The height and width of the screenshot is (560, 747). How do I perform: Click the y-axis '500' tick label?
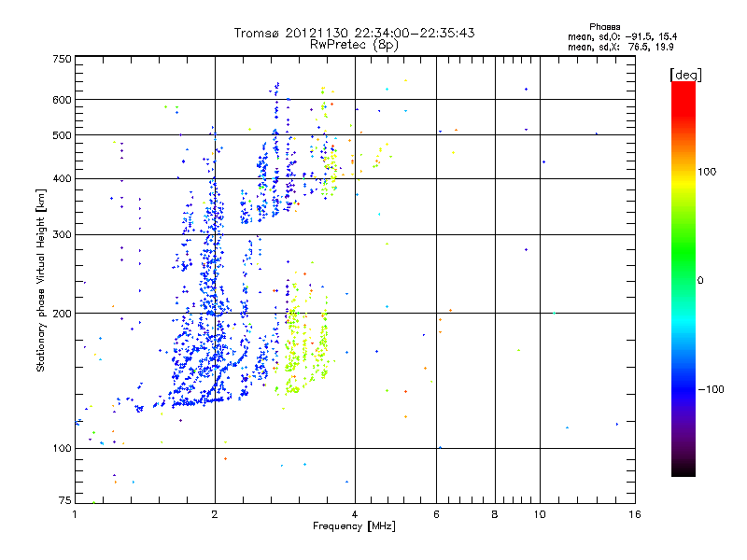[62, 135]
